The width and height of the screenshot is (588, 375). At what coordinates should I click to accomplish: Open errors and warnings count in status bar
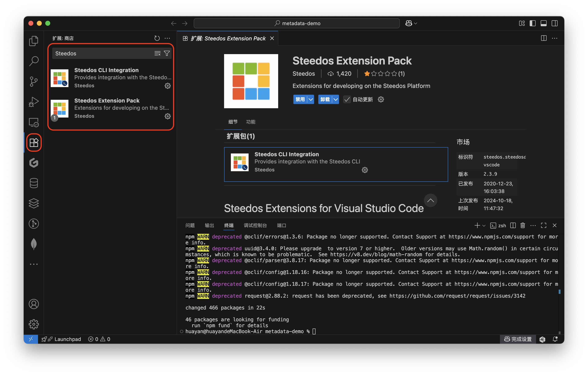[x=99, y=339]
